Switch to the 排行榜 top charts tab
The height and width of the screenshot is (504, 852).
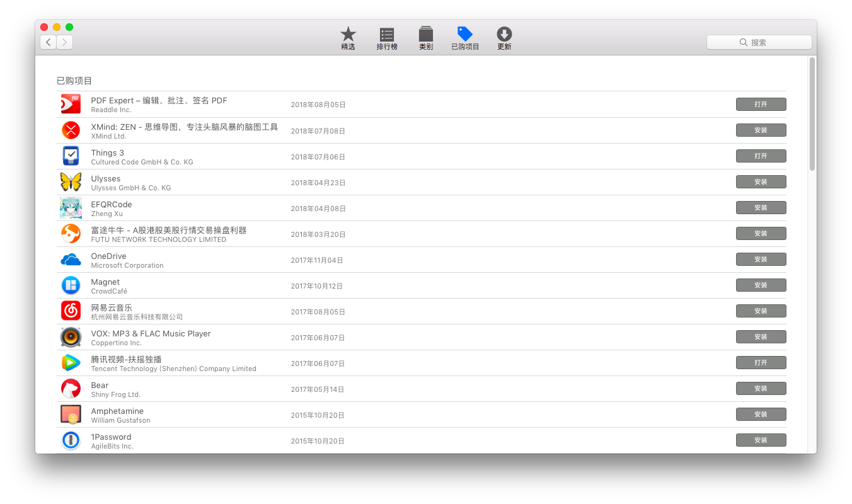387,38
